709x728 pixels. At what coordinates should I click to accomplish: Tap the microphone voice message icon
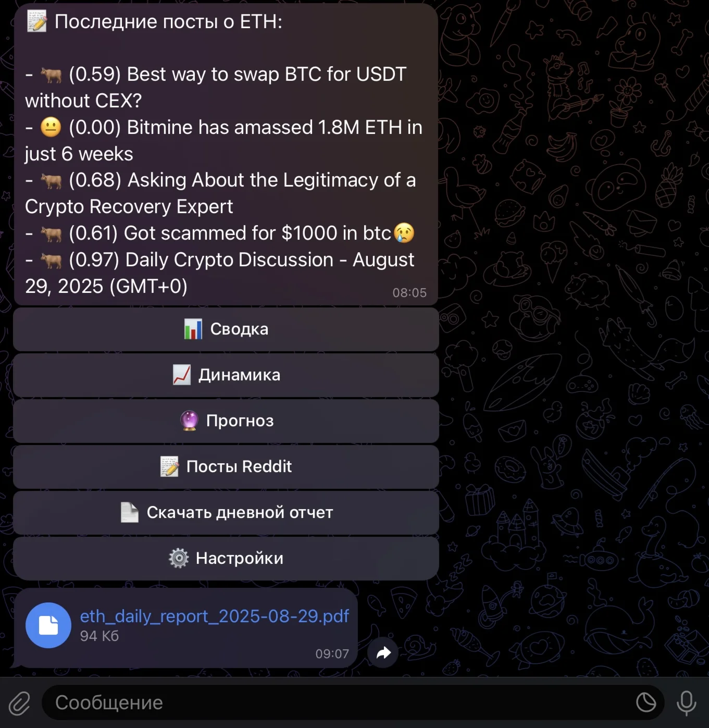[x=686, y=703]
